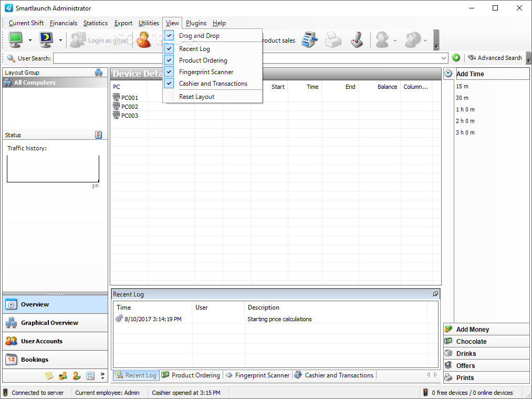Select All Computers layout group
Viewport: 532px width, 399px height.
pos(55,83)
